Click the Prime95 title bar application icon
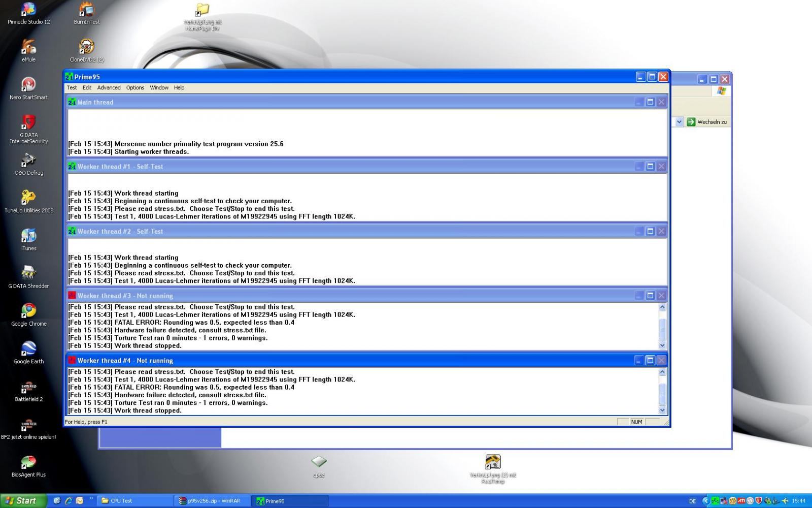The image size is (812, 508). 70,77
